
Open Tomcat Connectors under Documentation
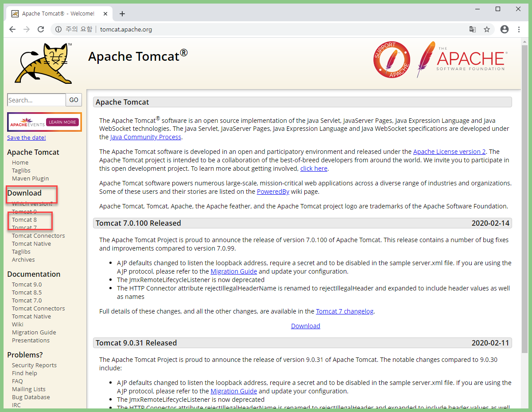[x=38, y=308]
